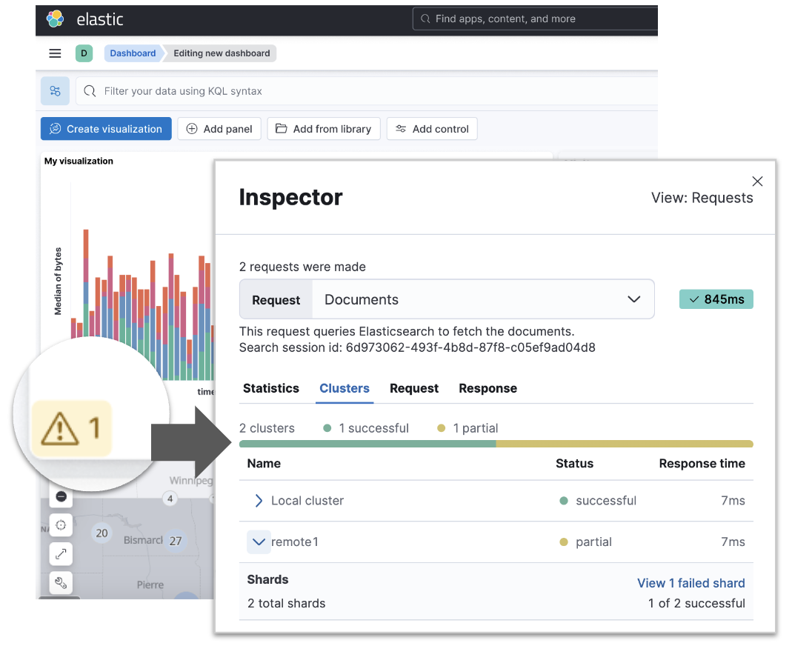Open navigation via the hamburger menu icon

point(55,53)
